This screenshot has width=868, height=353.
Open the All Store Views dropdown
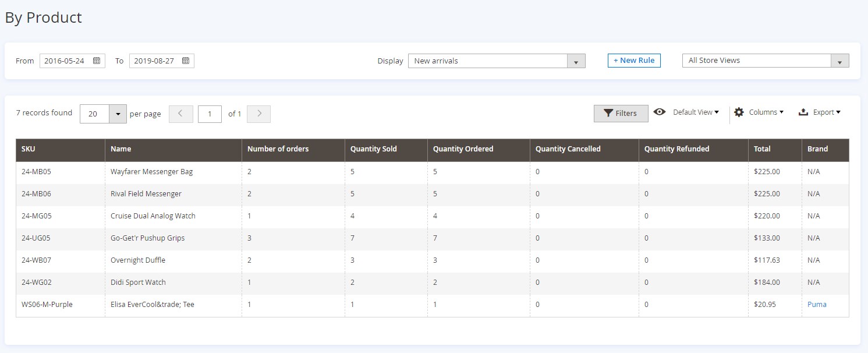[839, 61]
